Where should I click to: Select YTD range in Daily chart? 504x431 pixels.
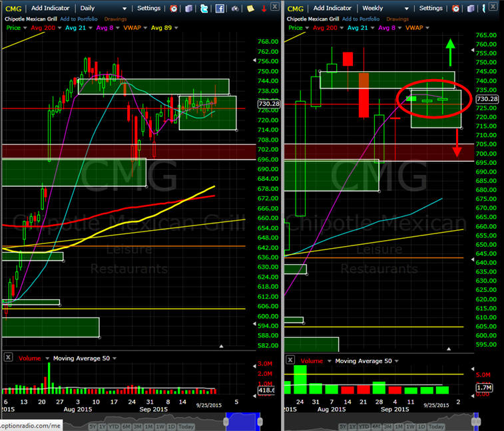point(113,426)
